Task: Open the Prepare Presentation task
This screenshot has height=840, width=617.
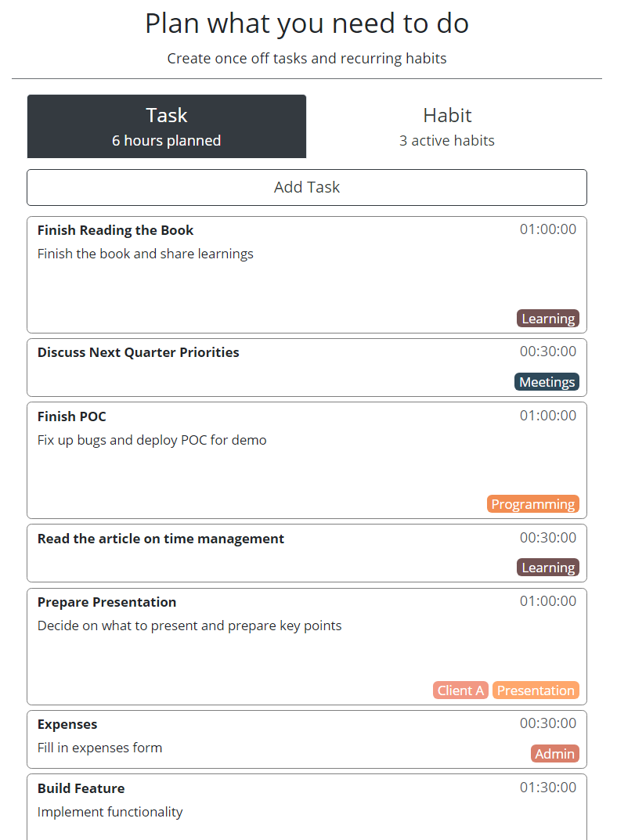Action: coord(106,602)
